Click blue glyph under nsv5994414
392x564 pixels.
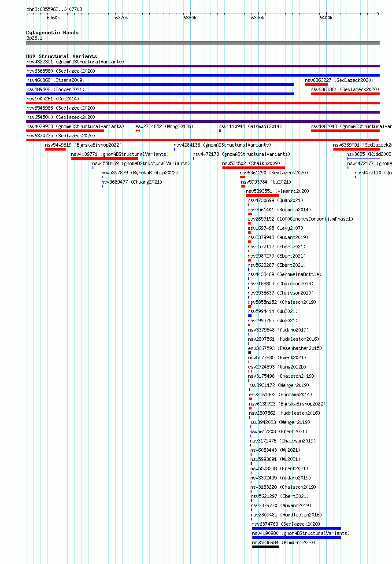coord(250,316)
